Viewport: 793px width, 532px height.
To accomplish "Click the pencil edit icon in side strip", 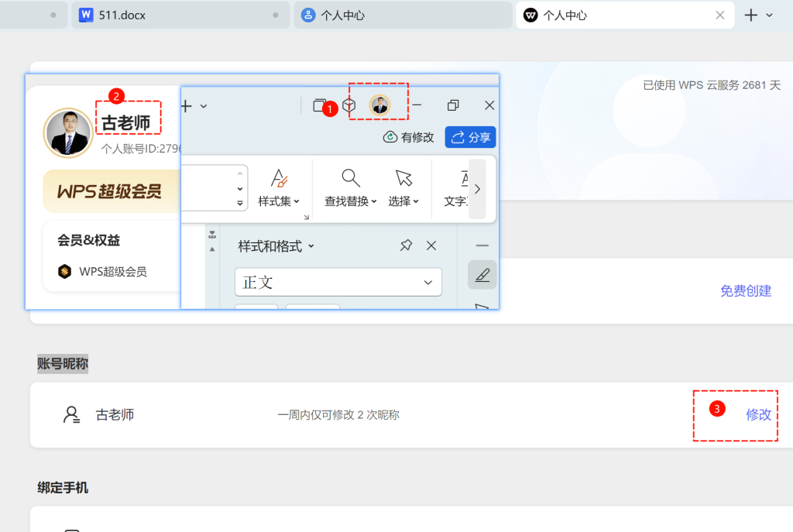I will click(x=482, y=275).
